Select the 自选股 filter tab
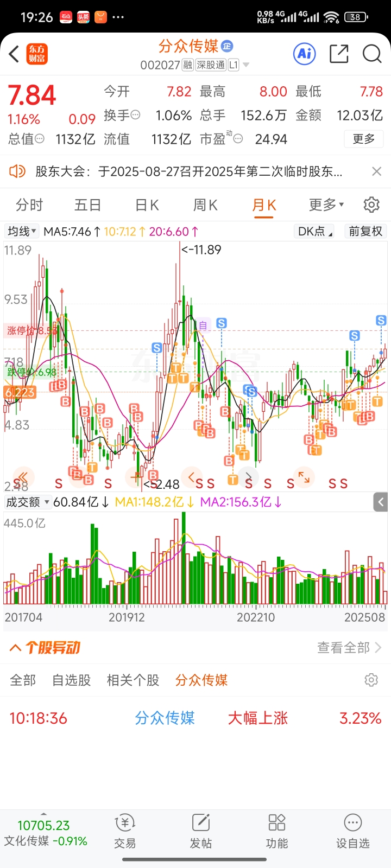Screen dimensions: 391x868 coord(72,680)
